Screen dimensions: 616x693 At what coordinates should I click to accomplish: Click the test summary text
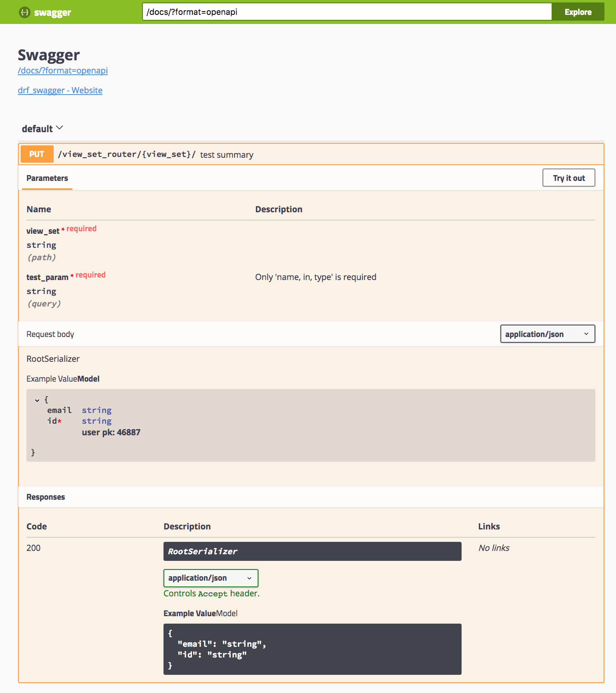click(x=227, y=155)
